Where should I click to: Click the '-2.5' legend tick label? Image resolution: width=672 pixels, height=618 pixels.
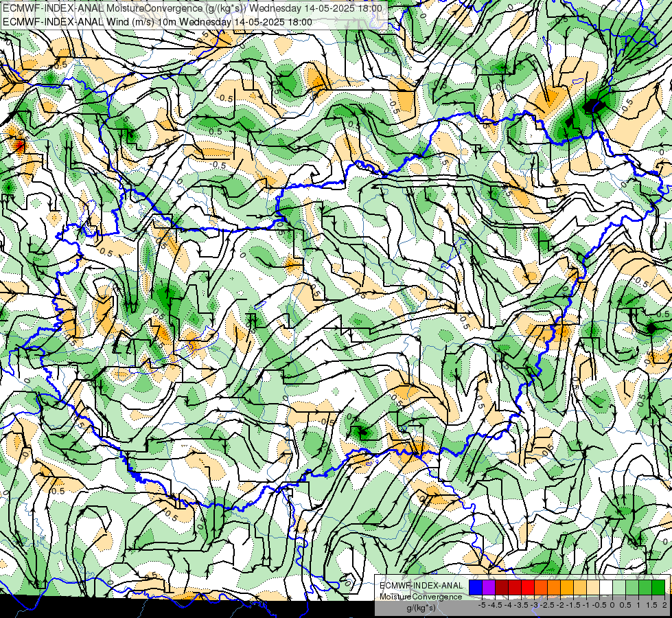547,605
